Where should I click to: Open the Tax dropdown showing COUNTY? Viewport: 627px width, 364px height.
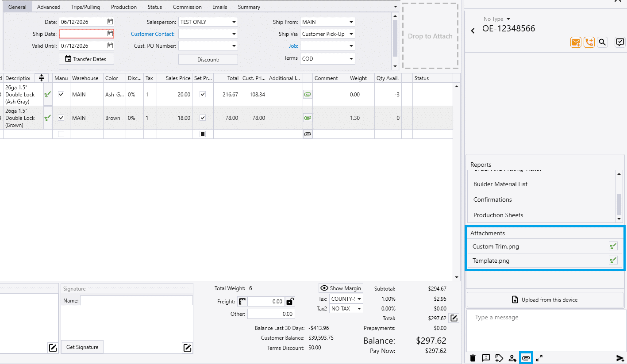click(x=346, y=299)
